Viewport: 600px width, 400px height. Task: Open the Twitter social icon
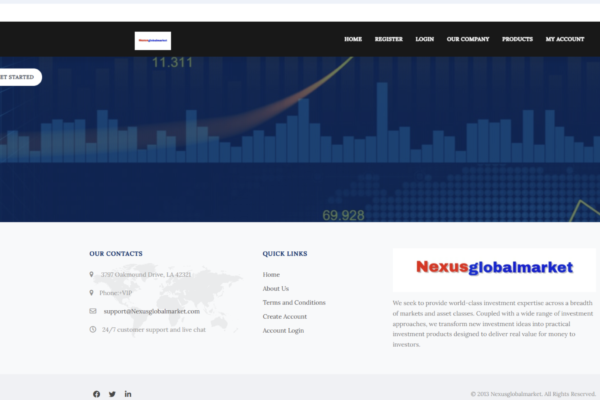coord(112,394)
